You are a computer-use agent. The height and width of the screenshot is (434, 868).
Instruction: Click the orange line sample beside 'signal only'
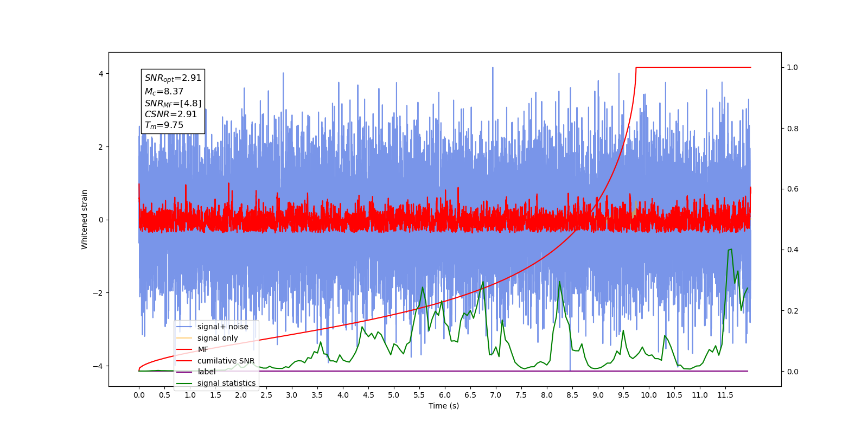(184, 338)
